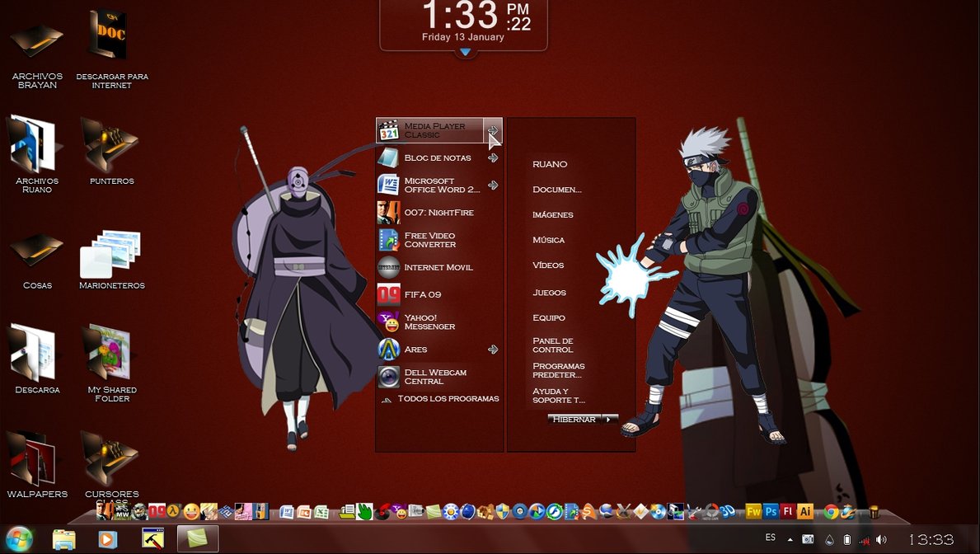
Task: Launch Adobe Illustrator from the dock
Action: pyautogui.click(x=805, y=511)
